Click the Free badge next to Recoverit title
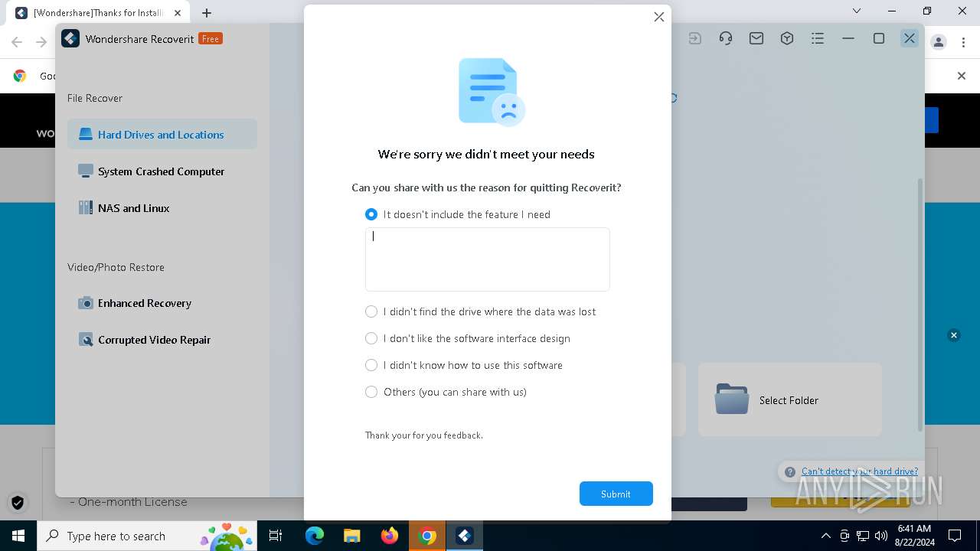Viewport: 980px width, 551px height. click(x=211, y=38)
